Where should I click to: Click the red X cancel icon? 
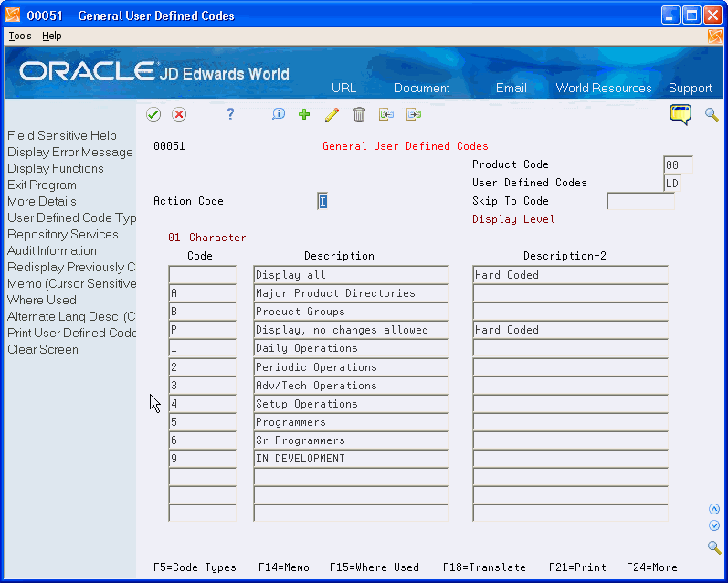click(179, 114)
